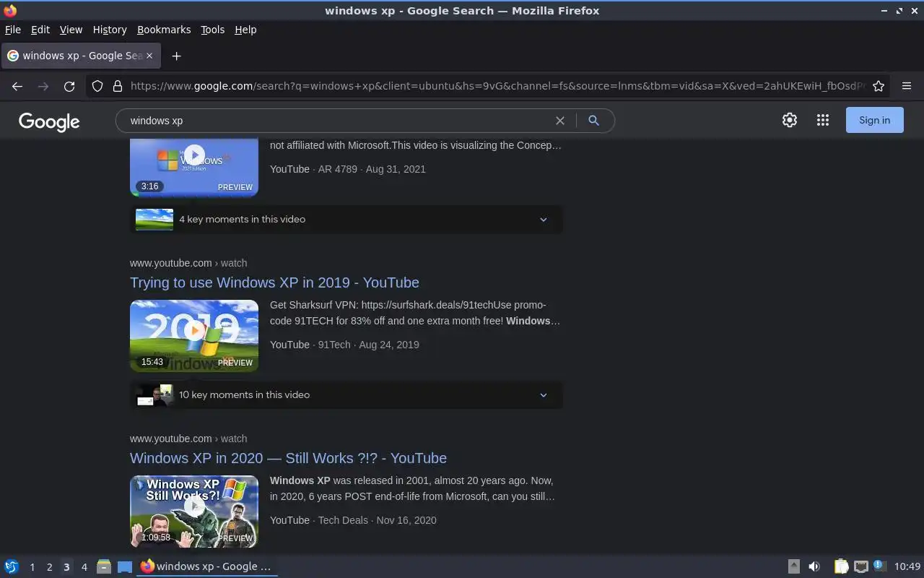The width and height of the screenshot is (924, 578).
Task: Open a new tab with plus button
Action: [176, 56]
